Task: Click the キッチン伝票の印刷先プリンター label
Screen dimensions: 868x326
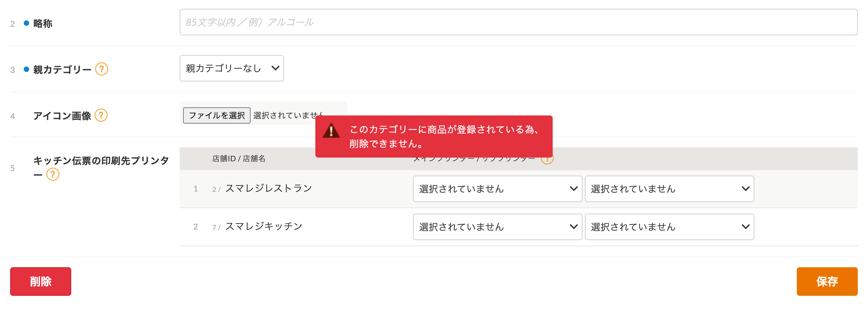Action: point(101,167)
